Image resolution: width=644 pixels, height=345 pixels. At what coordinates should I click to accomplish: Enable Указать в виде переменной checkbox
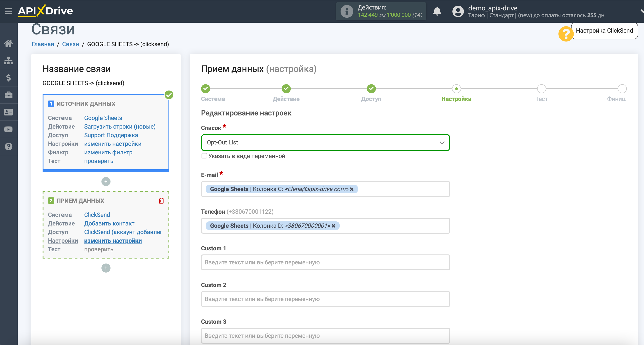click(x=204, y=156)
